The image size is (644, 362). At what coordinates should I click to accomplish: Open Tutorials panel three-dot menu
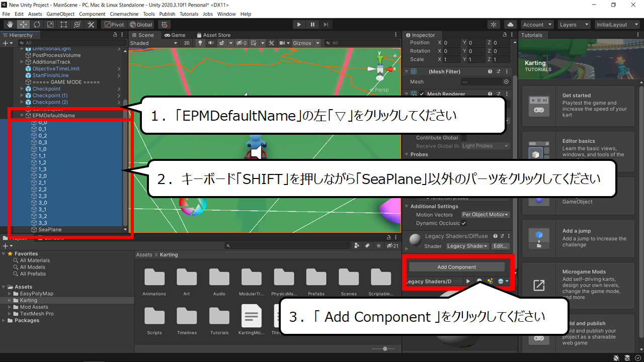pos(639,35)
